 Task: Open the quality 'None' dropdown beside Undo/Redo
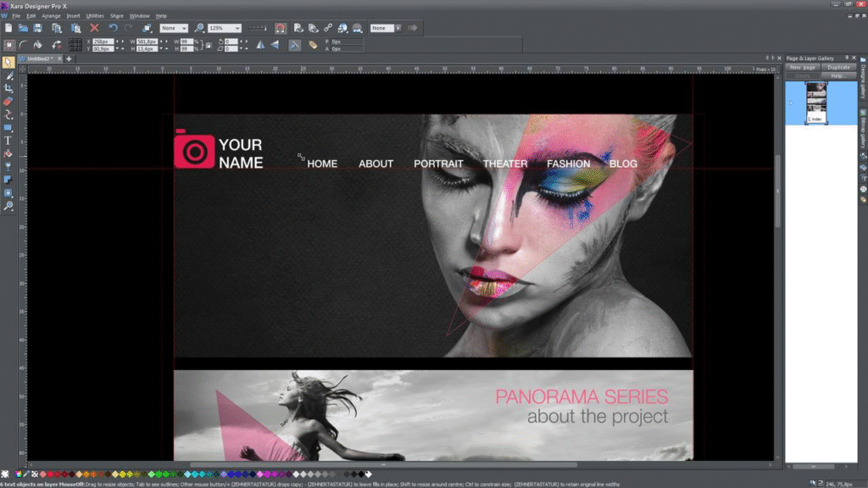click(184, 28)
